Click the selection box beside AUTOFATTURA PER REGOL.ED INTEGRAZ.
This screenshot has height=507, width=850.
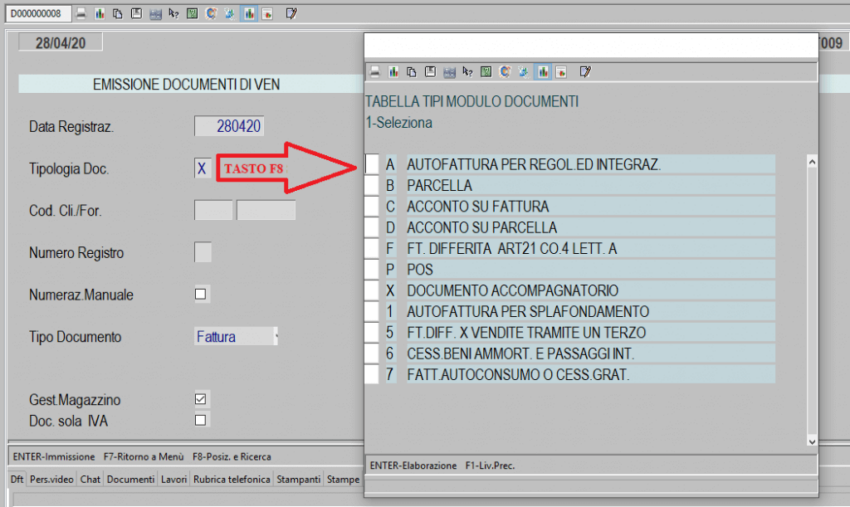pyautogui.click(x=372, y=164)
